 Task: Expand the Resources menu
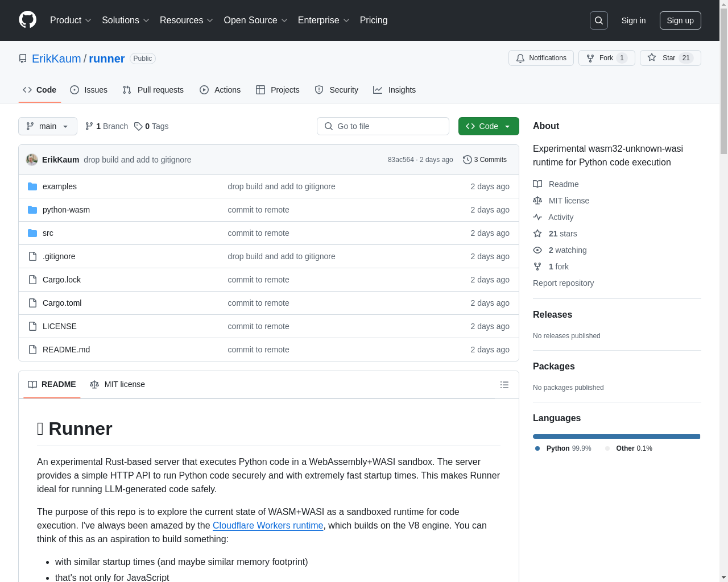[187, 20]
